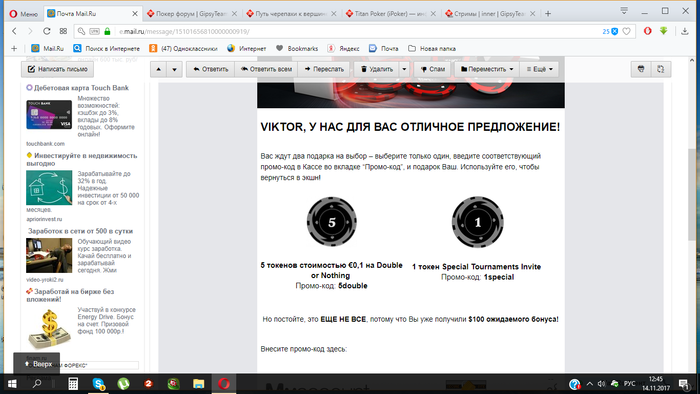Screen dimensions: 700x394
Task: Click the Ответить button
Action: [x=210, y=69]
